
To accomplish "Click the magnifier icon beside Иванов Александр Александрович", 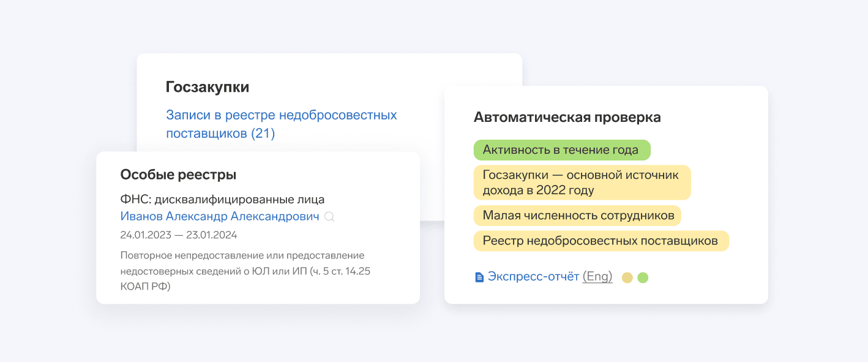I will (x=329, y=217).
